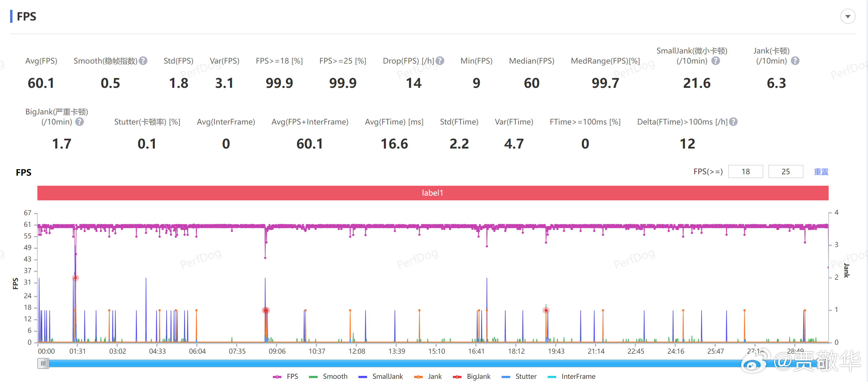Click the SmallJank value 21.6
Screen dimensions: 868x382
pos(697,83)
